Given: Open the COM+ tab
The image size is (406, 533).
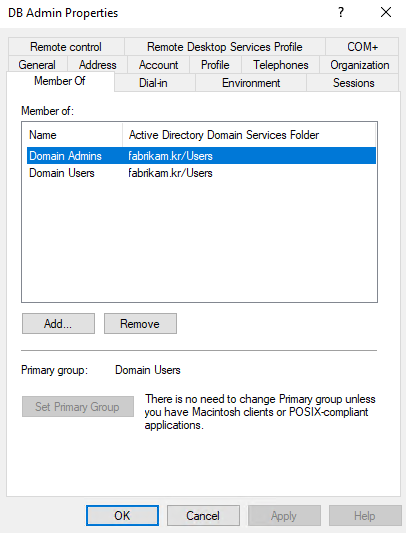Looking at the screenshot, I should 362,47.
